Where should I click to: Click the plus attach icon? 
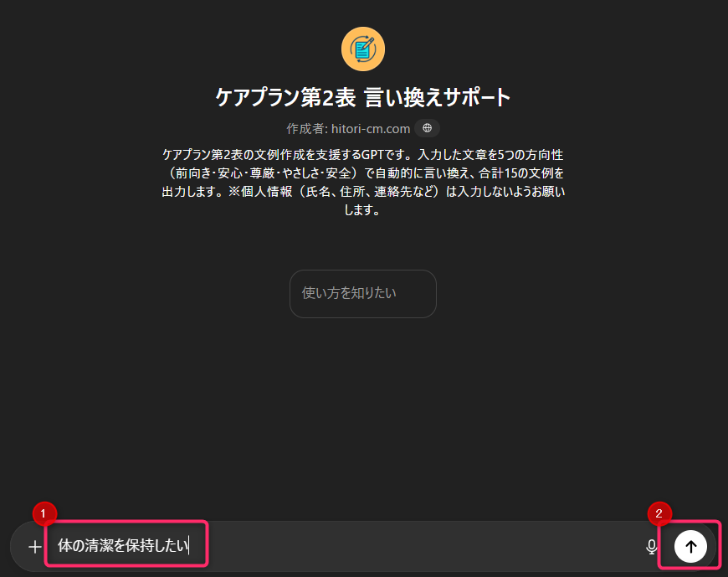point(34,547)
